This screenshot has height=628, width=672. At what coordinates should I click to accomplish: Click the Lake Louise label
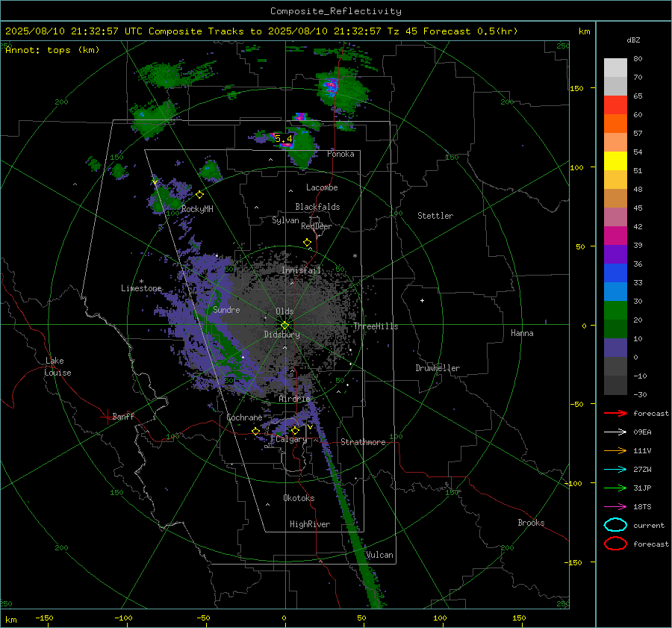click(x=57, y=367)
